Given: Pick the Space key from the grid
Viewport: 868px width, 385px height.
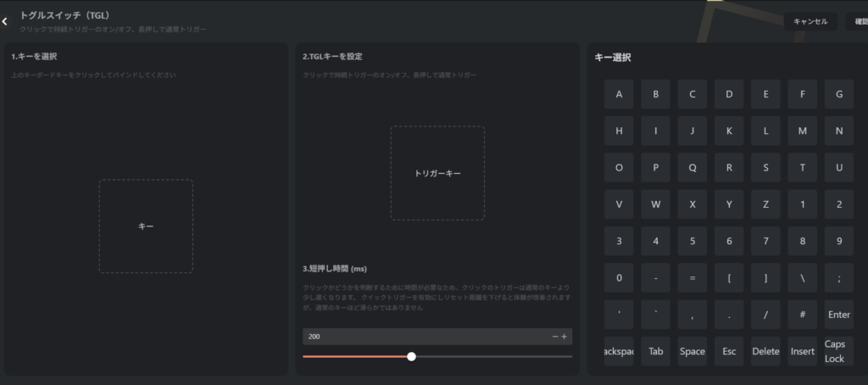Looking at the screenshot, I should pyautogui.click(x=692, y=351).
